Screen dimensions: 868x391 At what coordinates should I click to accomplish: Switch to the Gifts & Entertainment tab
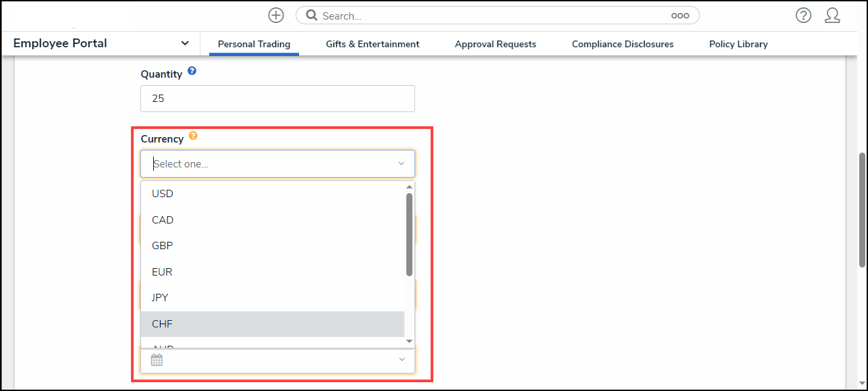tap(372, 44)
